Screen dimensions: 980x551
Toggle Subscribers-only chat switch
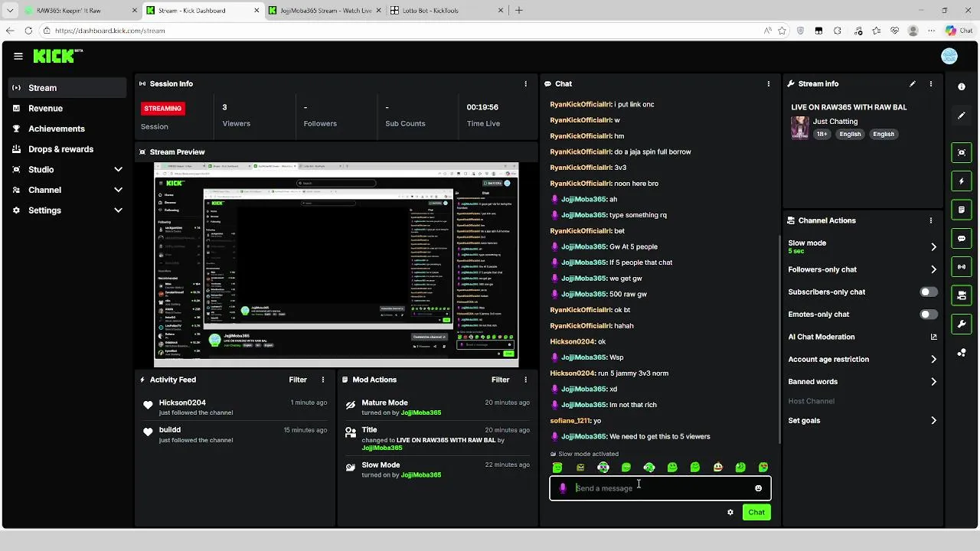(928, 292)
